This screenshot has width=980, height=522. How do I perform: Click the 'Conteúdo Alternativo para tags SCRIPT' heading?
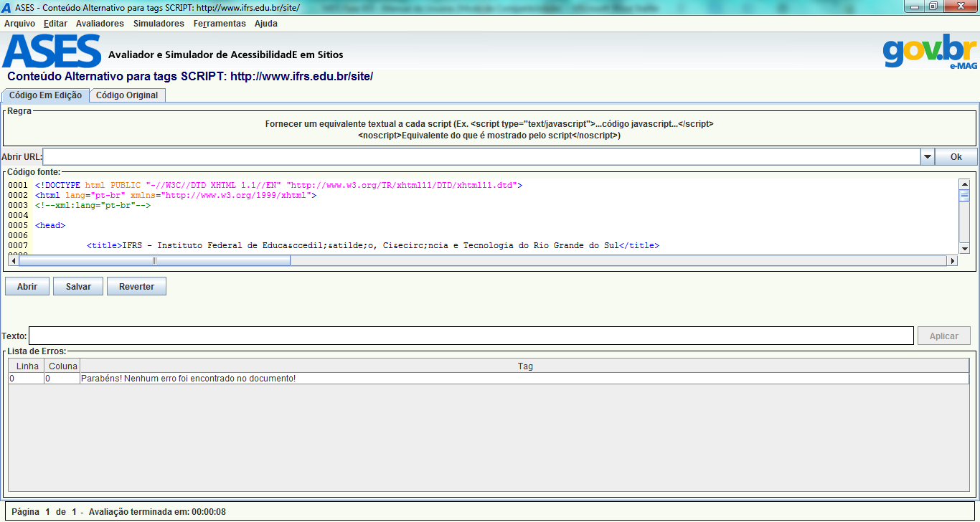point(190,76)
